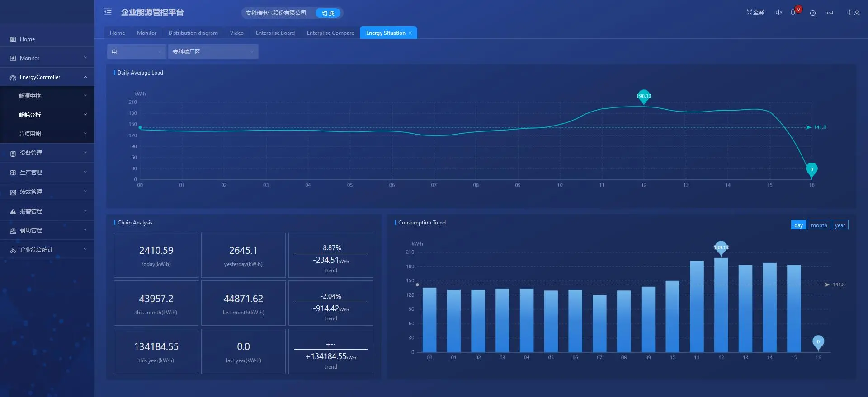Screen dimensions: 868x397
Task: Switch consumption trend to year view
Action: click(840, 225)
